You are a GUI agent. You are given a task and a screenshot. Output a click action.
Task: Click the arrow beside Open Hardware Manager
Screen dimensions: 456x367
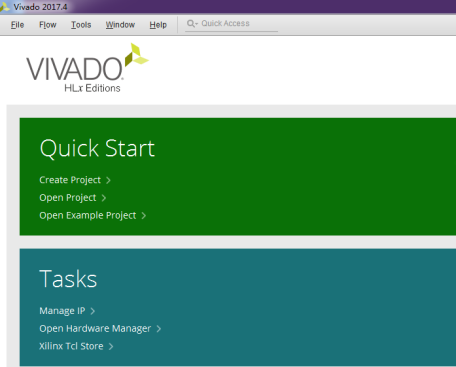click(159, 329)
